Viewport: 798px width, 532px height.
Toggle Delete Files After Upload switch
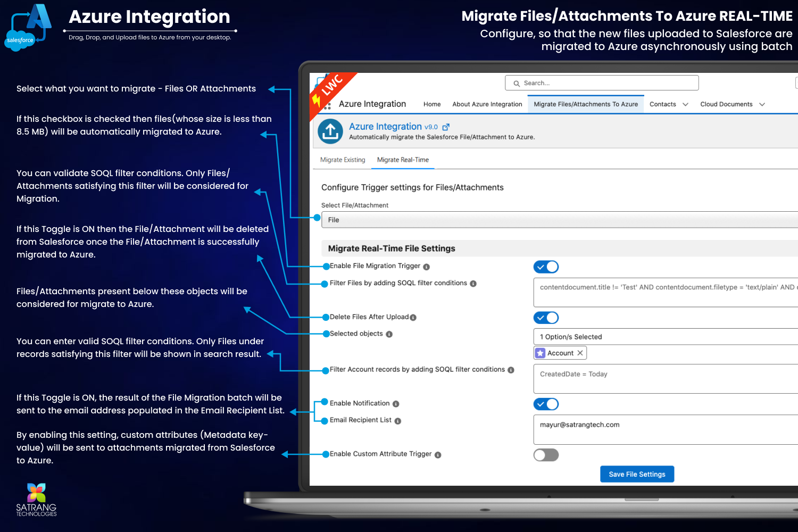(546, 318)
